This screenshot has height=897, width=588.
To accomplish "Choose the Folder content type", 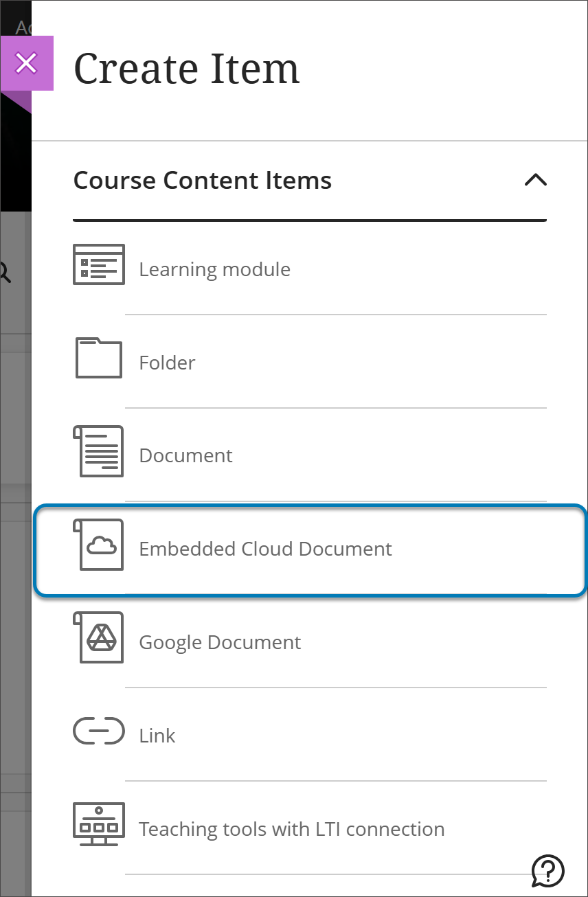I will pyautogui.click(x=166, y=362).
